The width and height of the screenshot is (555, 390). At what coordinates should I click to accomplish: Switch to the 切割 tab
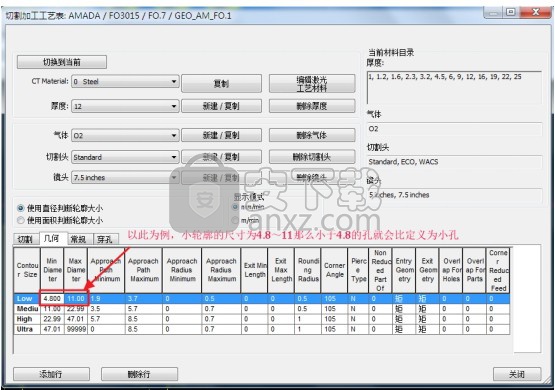pyautogui.click(x=25, y=239)
